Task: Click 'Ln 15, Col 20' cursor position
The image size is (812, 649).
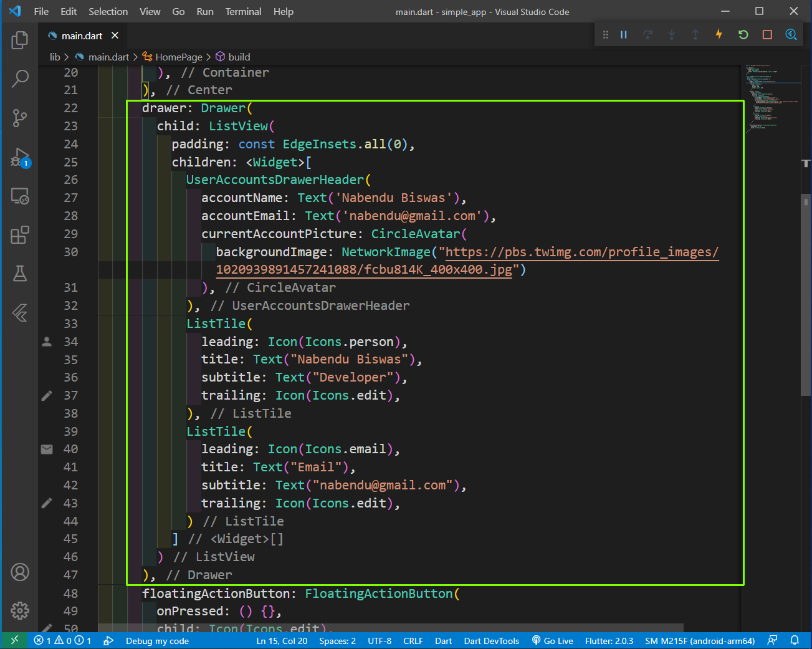Action: point(282,641)
